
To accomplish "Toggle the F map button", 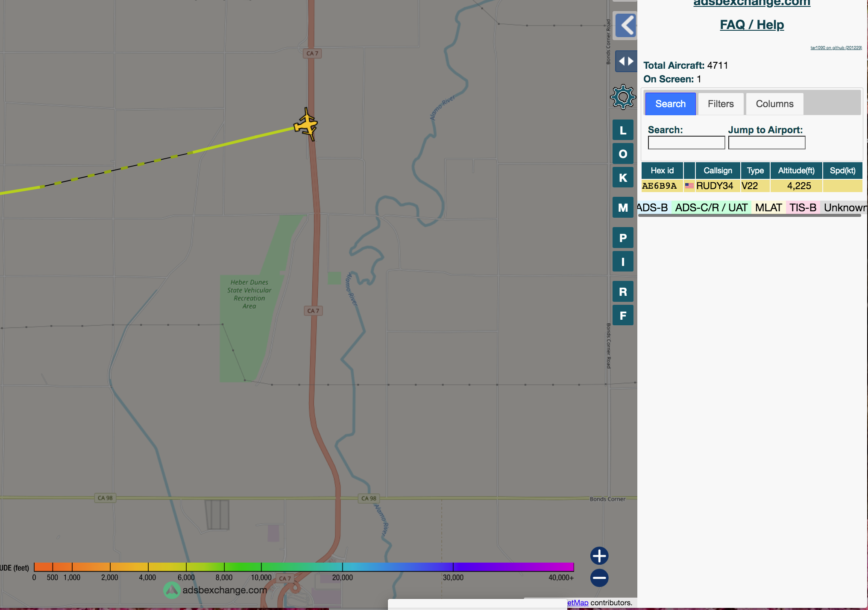I will (x=623, y=315).
